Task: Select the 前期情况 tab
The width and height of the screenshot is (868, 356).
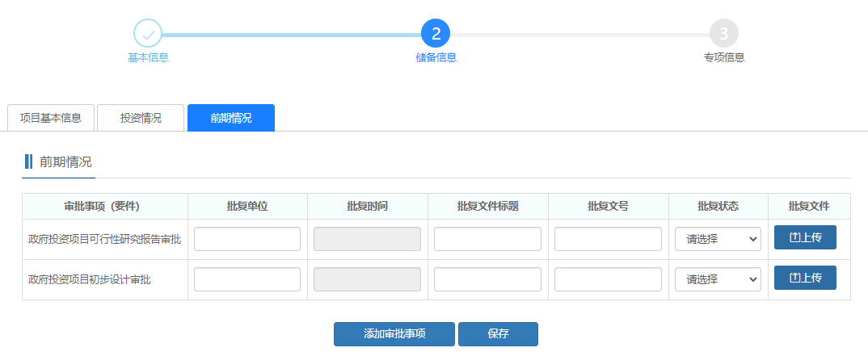Action: click(231, 118)
